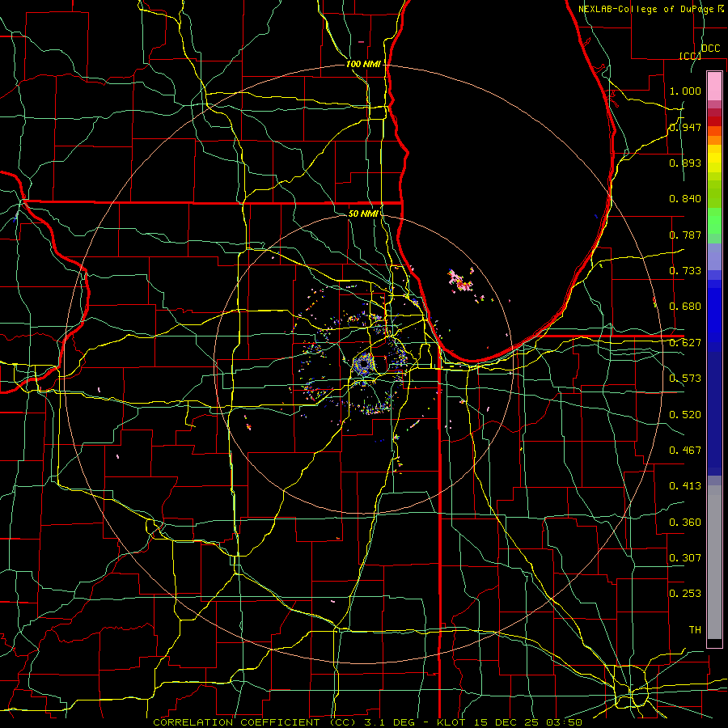Click the 0.733 scale value
728x728 pixels.
point(685,271)
